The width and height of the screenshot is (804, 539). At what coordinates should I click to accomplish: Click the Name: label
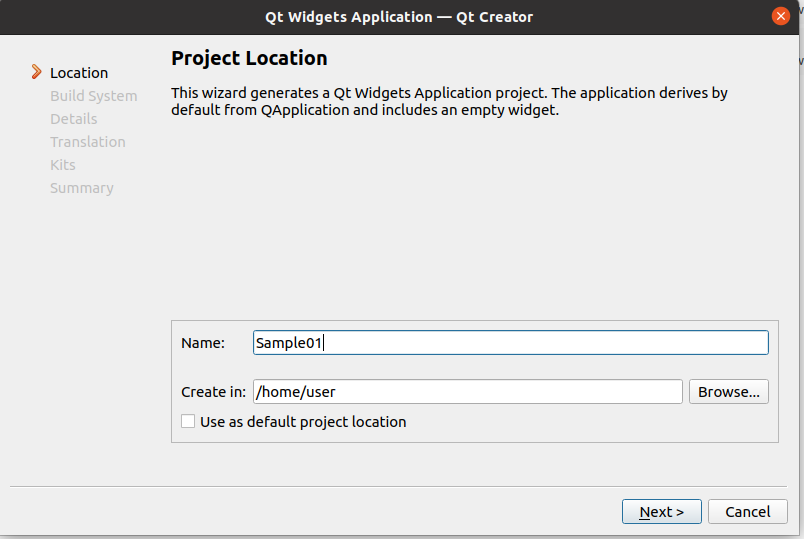point(203,343)
